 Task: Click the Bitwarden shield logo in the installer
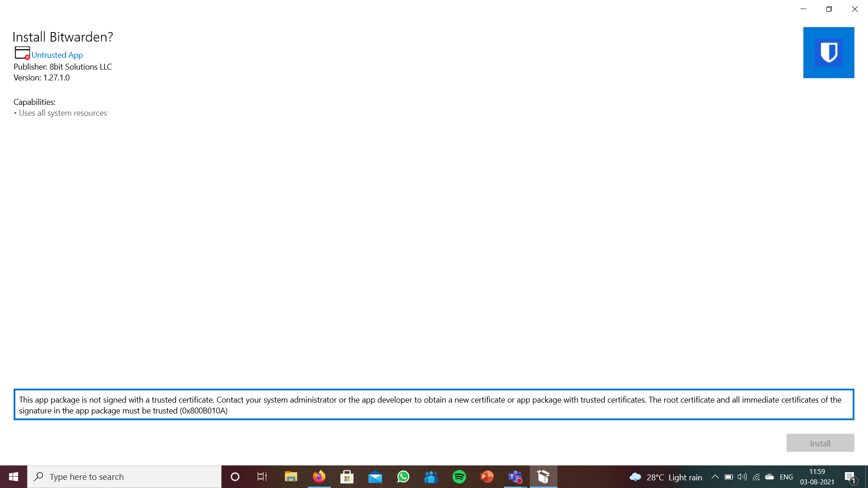(829, 52)
